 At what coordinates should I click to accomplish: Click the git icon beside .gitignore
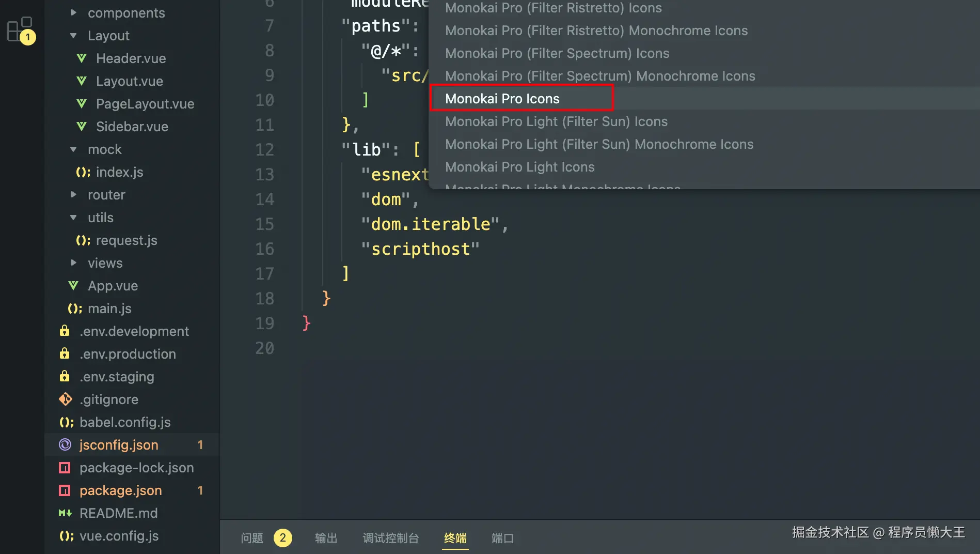[65, 399]
